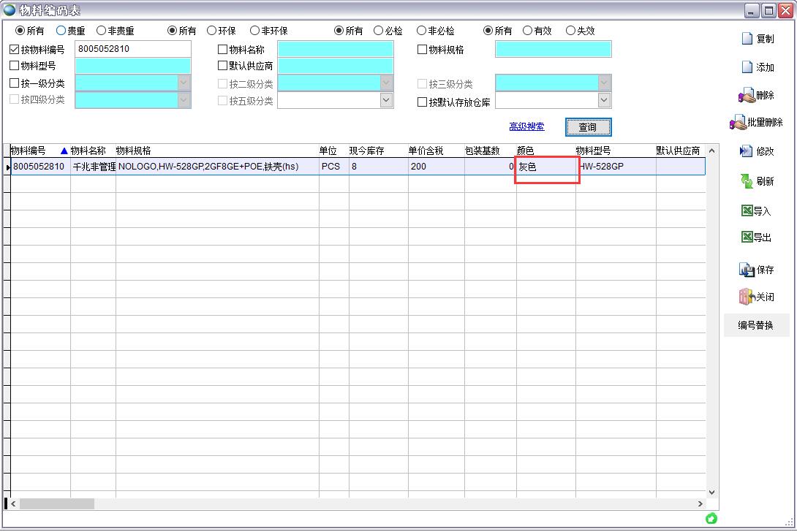Sort by the 物料编号 column header

click(x=29, y=151)
